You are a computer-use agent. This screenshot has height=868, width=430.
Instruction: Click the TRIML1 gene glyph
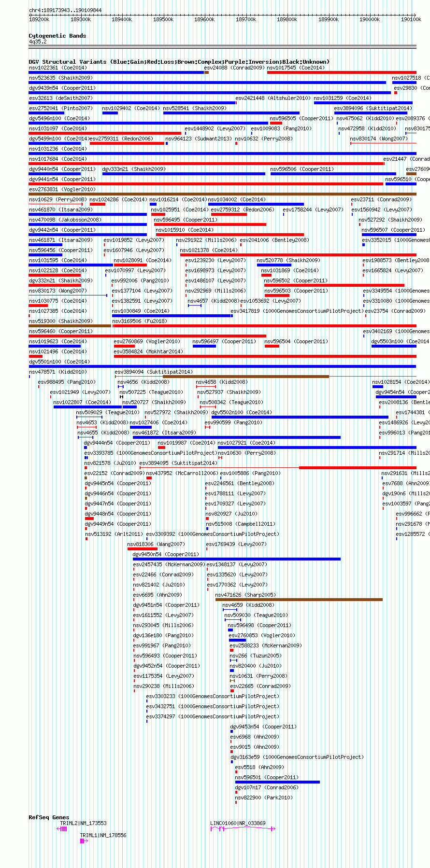click(84, 840)
